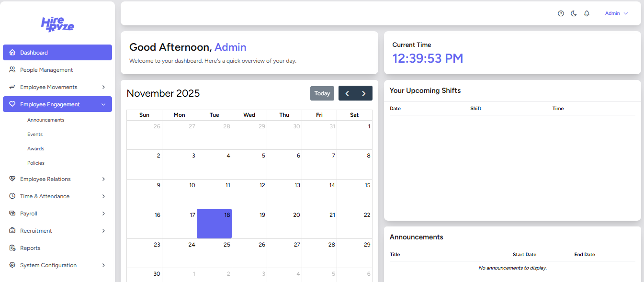644x282 pixels.
Task: Collapse the Employee Engagement section
Action: coord(103,104)
